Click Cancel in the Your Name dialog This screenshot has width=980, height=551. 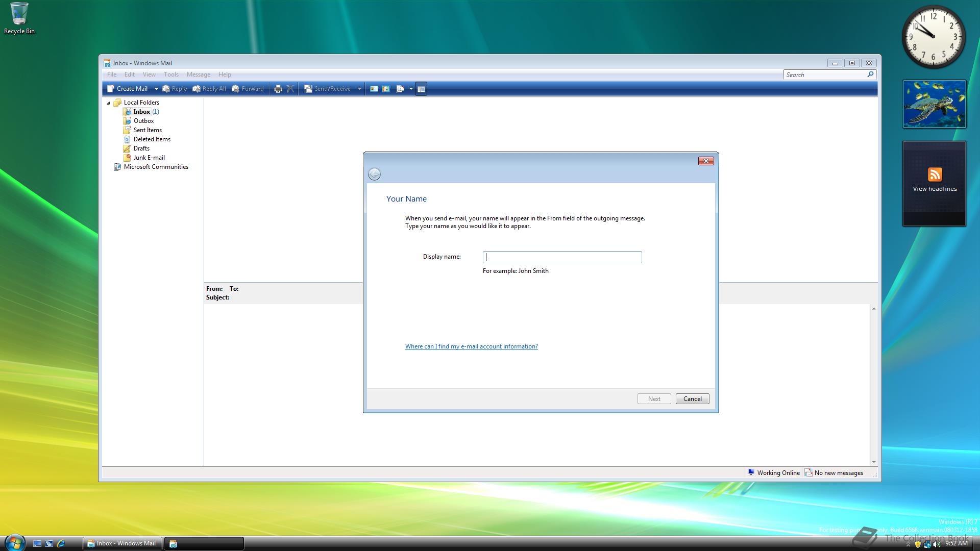coord(692,399)
